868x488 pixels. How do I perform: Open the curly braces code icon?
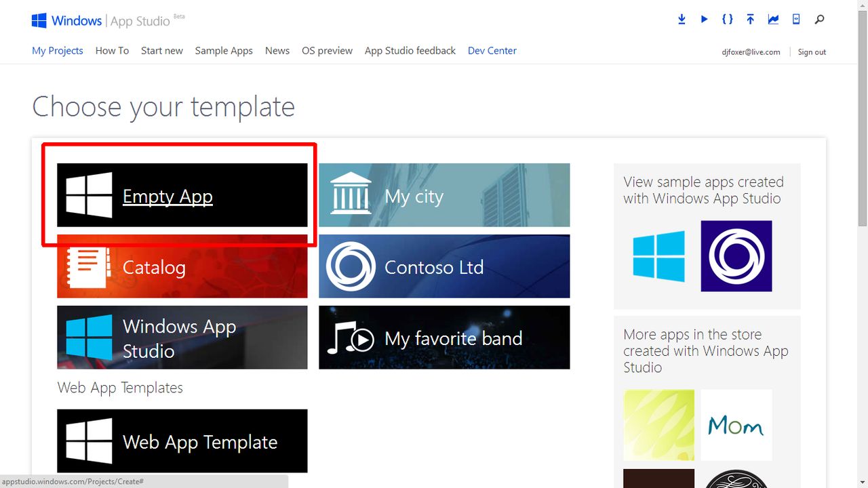coord(727,20)
